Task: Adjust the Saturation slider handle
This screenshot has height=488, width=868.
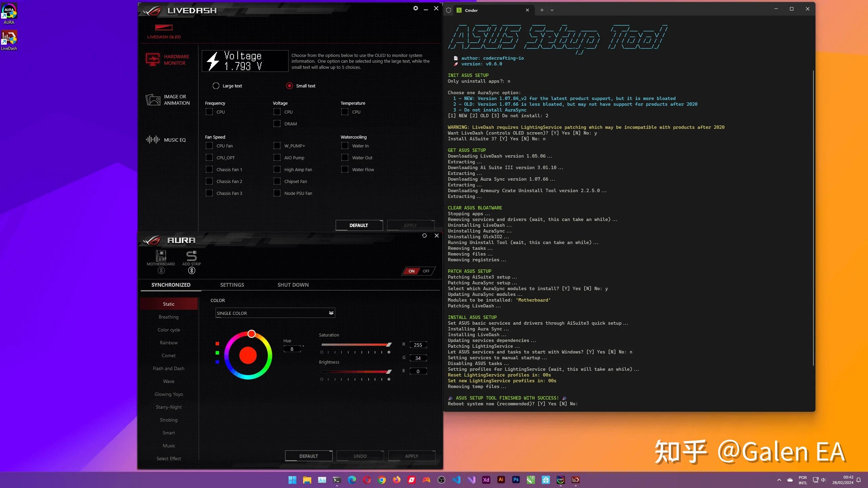Action: [389, 345]
